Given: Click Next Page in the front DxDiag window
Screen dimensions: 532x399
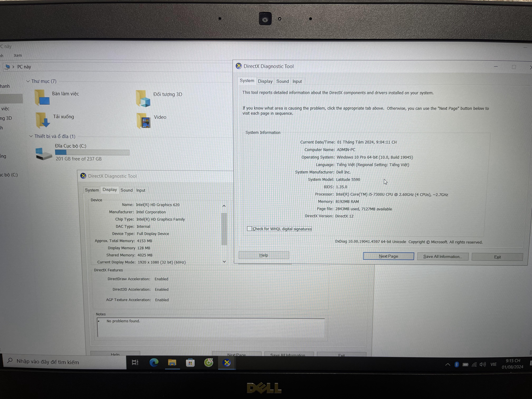Looking at the screenshot, I should (388, 256).
